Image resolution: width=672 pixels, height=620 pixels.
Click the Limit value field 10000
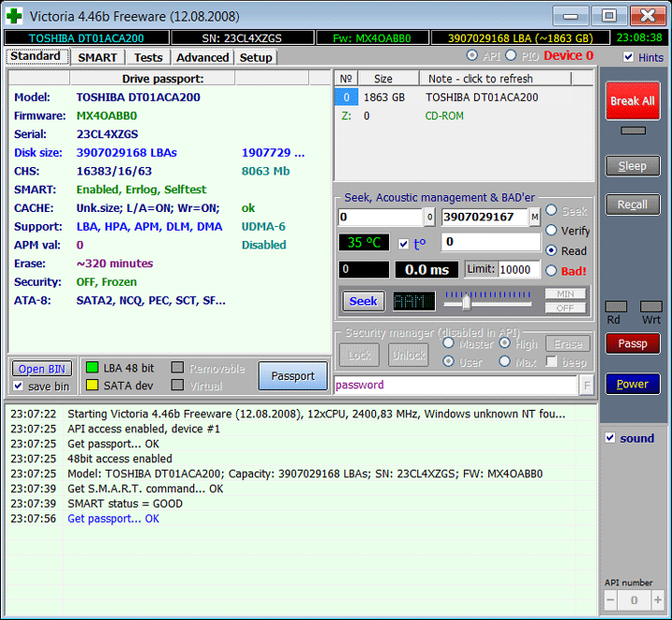(519, 270)
